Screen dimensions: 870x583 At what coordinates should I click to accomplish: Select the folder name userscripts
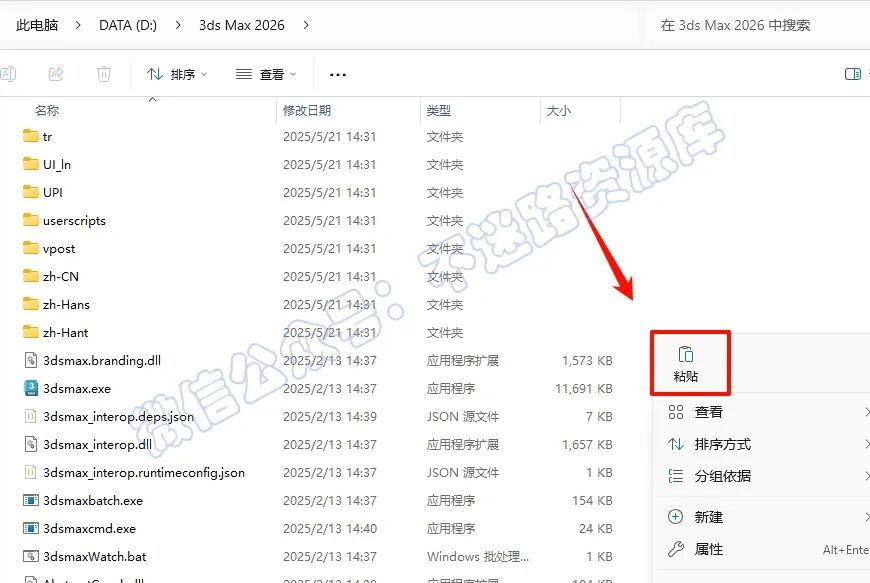[74, 221]
